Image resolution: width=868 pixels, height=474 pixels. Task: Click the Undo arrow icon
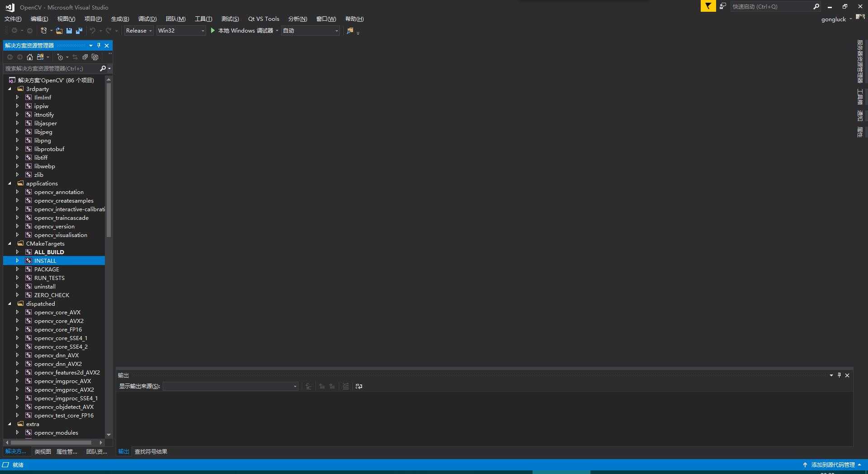click(x=93, y=31)
